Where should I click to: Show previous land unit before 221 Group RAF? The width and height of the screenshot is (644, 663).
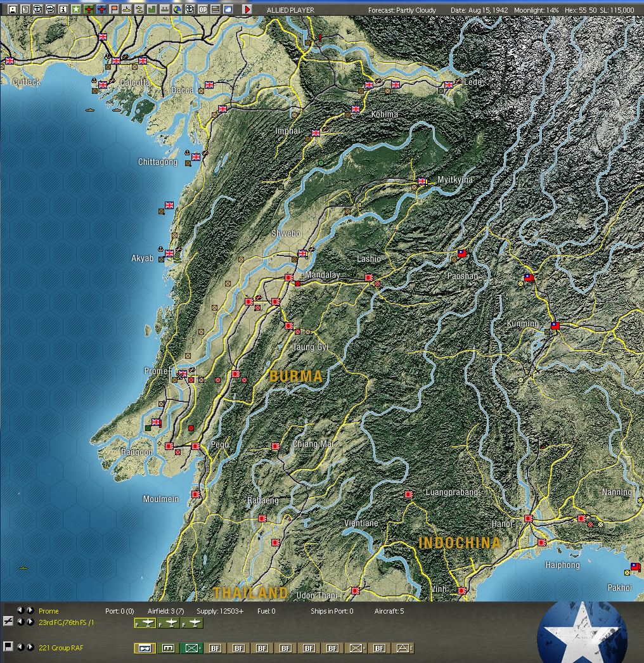[20, 647]
